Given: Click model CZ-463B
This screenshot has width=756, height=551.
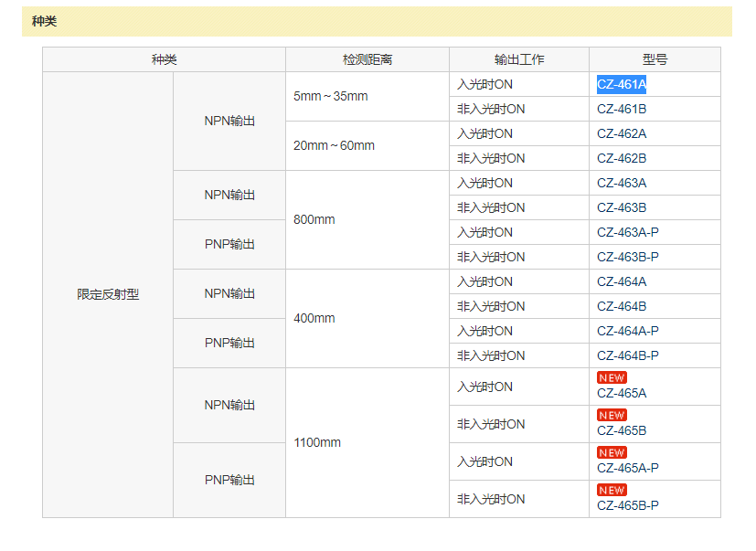Looking at the screenshot, I should pyautogui.click(x=622, y=207).
